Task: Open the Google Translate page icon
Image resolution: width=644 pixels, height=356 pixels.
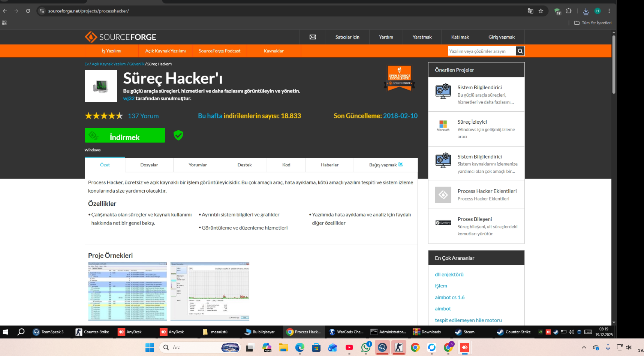Action: [530, 11]
